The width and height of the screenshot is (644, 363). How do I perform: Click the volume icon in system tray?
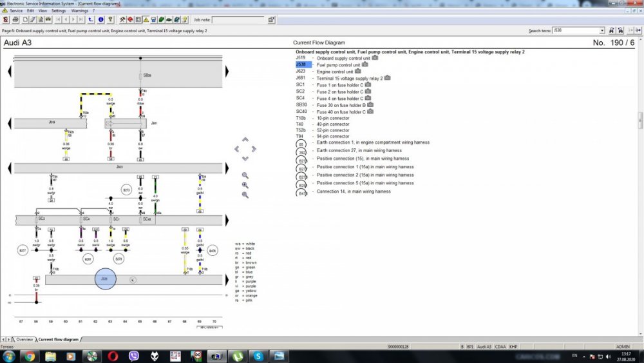coord(609,357)
